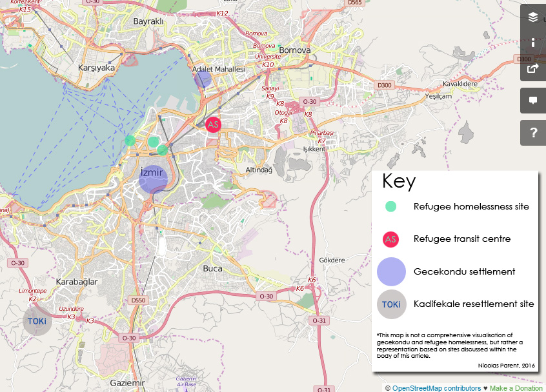Click the purple gecekondu circle over İzmir
Image resolution: width=546 pixels, height=392 pixels.
pos(154,179)
